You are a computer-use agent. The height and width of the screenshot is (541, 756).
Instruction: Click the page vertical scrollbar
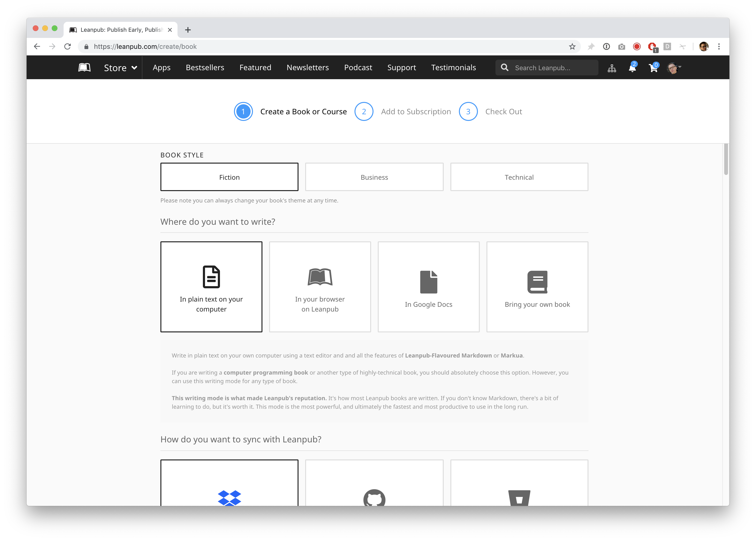tap(726, 159)
